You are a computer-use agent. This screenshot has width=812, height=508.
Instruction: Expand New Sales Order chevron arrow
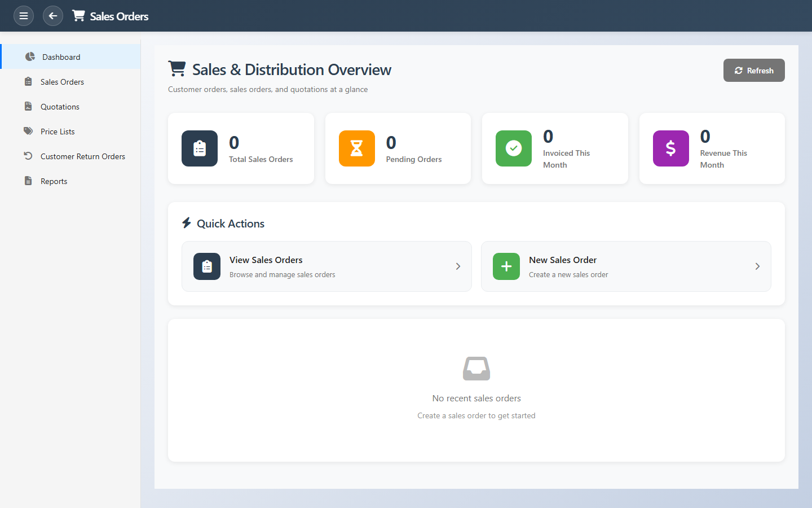point(757,266)
